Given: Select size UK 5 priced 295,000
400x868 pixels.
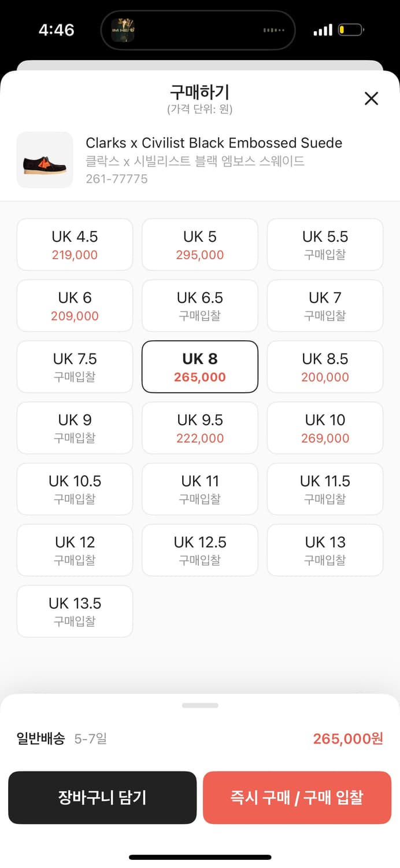Looking at the screenshot, I should click(200, 245).
